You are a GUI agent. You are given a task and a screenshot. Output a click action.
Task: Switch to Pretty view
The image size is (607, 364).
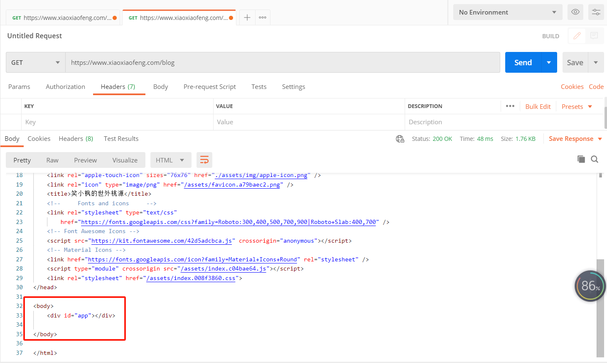point(22,160)
